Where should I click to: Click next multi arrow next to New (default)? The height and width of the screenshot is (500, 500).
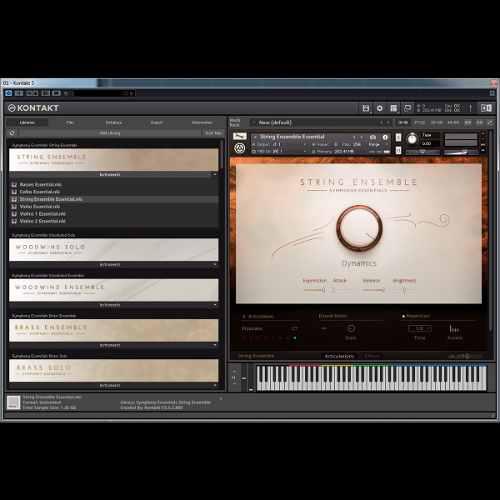(x=388, y=123)
